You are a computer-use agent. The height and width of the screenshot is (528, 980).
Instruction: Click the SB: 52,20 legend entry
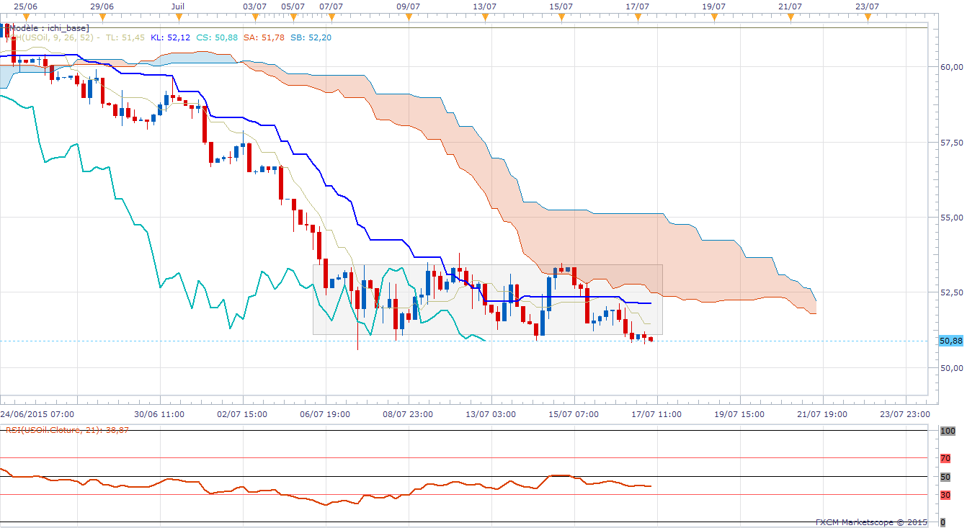311,37
